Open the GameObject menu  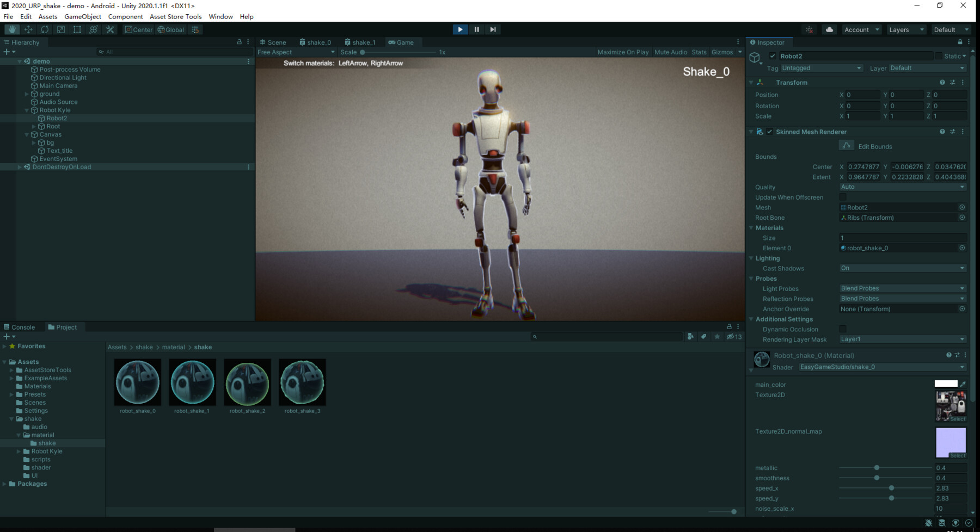click(x=82, y=16)
